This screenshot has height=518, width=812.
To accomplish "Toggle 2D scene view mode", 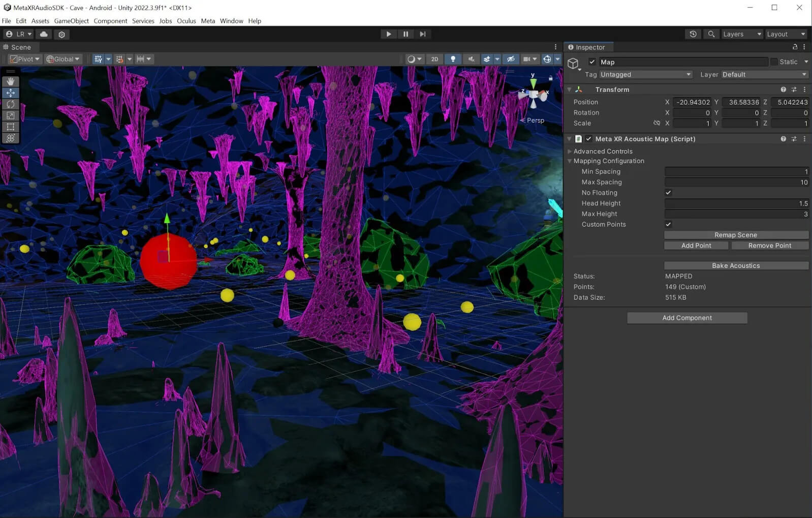I will 434,59.
